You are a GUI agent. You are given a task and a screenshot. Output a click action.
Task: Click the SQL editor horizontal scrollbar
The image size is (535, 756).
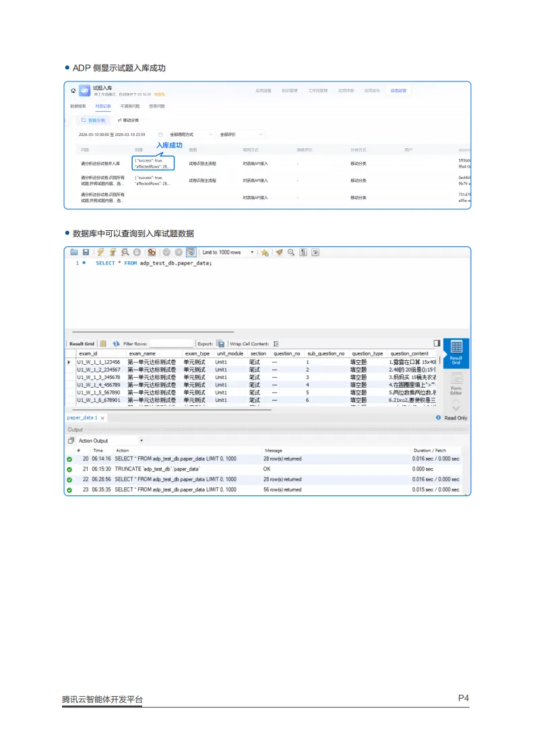pyautogui.click(x=153, y=332)
